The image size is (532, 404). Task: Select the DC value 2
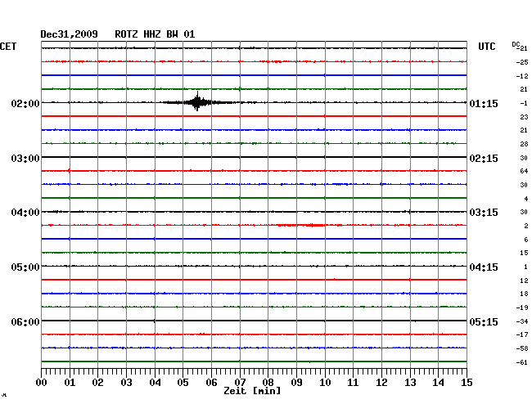pyautogui.click(x=526, y=226)
